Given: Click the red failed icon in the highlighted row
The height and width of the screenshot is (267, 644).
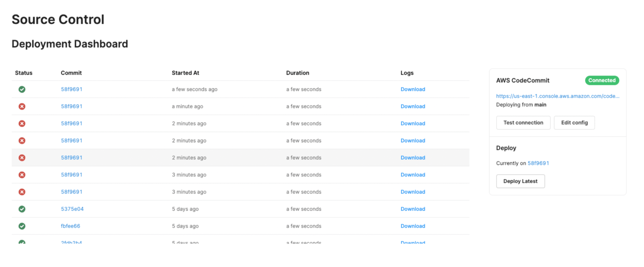Looking at the screenshot, I should point(22,158).
